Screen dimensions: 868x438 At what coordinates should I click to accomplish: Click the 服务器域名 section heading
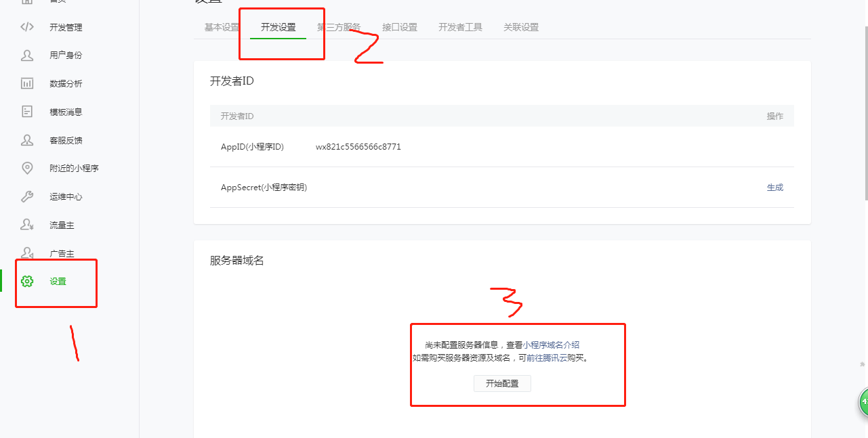pyautogui.click(x=236, y=261)
